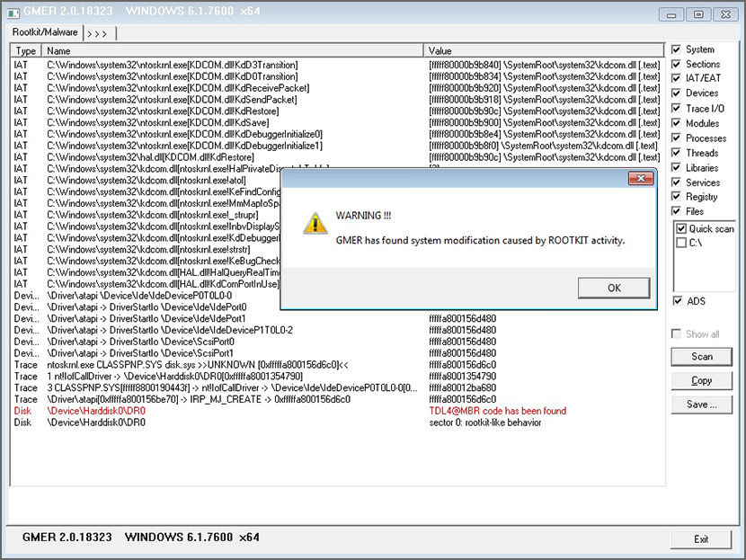Screen dimensions: 746x560
Task: Select the Trace '3 CLASSPNP.SYS' row
Action: pos(337,387)
